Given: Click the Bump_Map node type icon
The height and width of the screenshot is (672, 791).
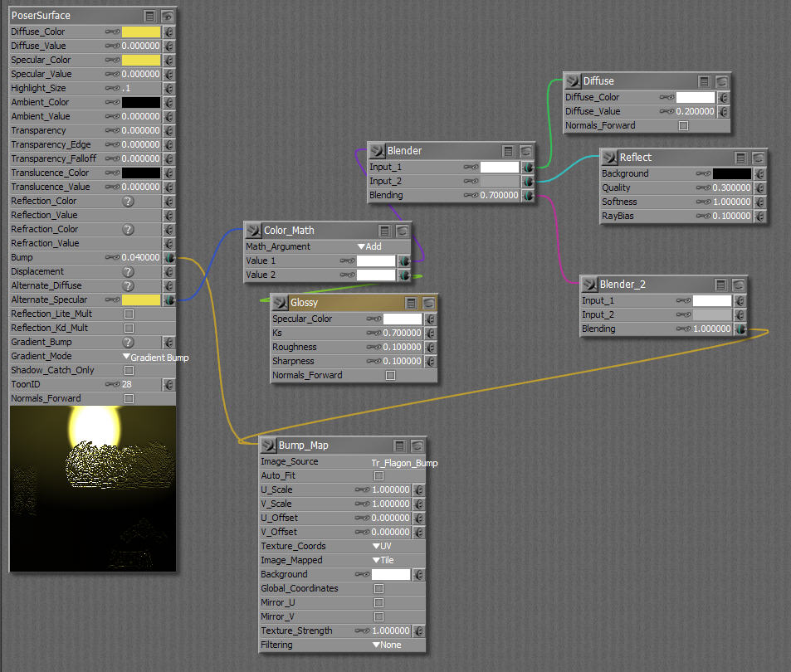Looking at the screenshot, I should click(269, 445).
